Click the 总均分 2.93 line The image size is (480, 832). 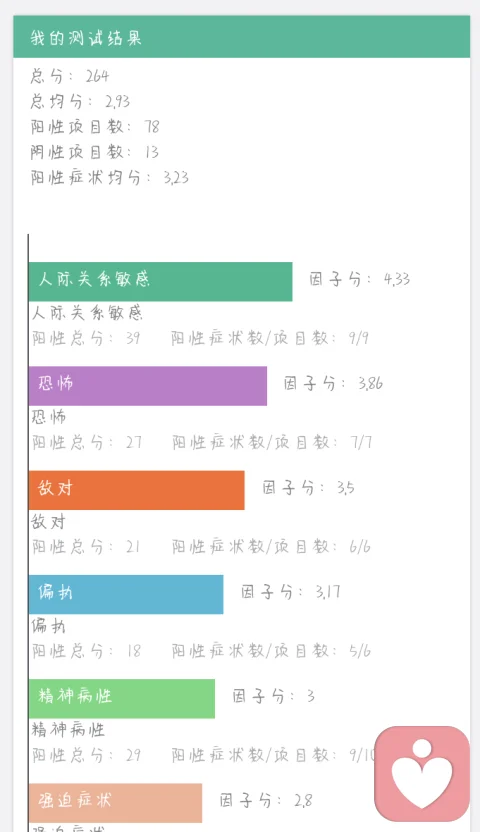[80, 101]
